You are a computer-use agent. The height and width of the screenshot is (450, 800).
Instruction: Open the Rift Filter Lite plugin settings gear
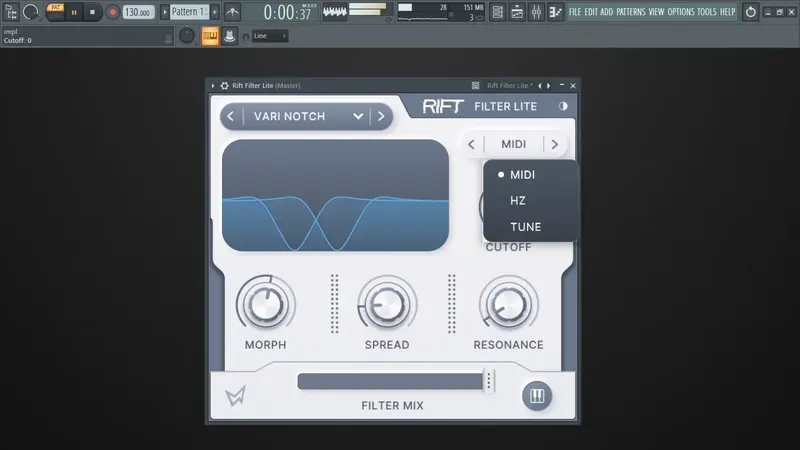[224, 86]
